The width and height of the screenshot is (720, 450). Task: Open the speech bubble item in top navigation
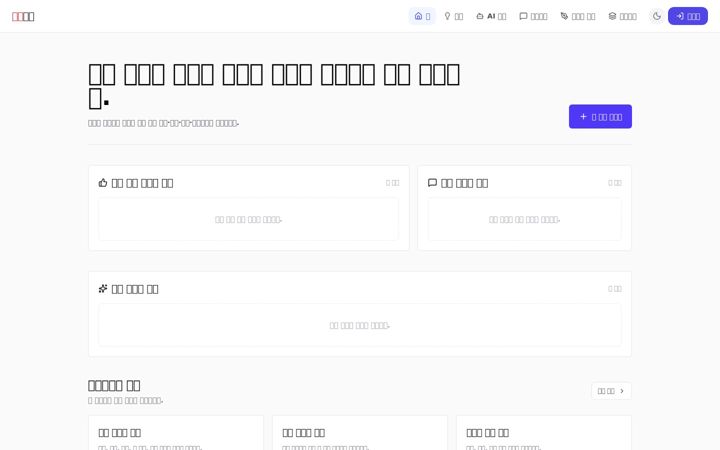[x=533, y=16]
